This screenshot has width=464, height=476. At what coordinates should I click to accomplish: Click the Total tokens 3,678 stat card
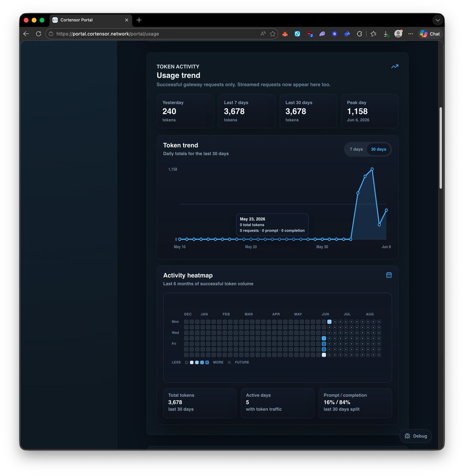pos(200,403)
